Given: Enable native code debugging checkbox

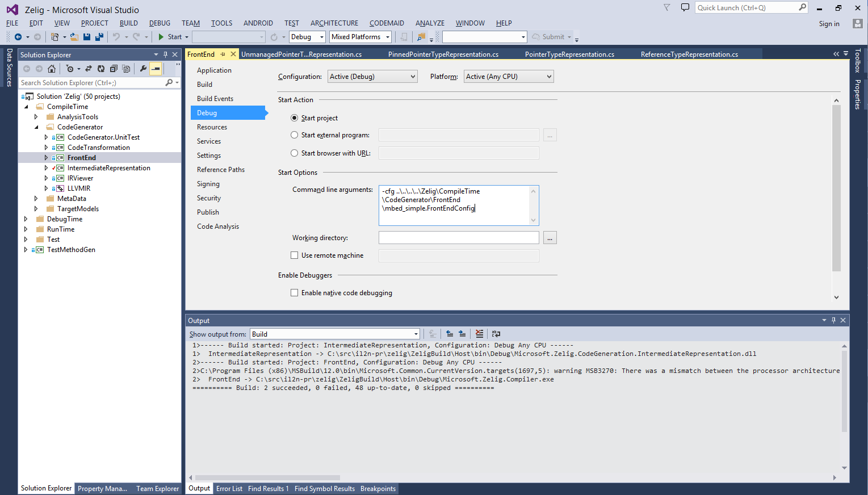Looking at the screenshot, I should pos(294,293).
